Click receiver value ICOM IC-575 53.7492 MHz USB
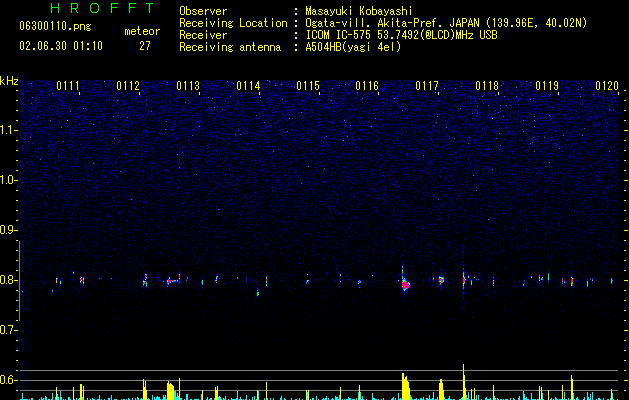629x400 pixels. 401,35
